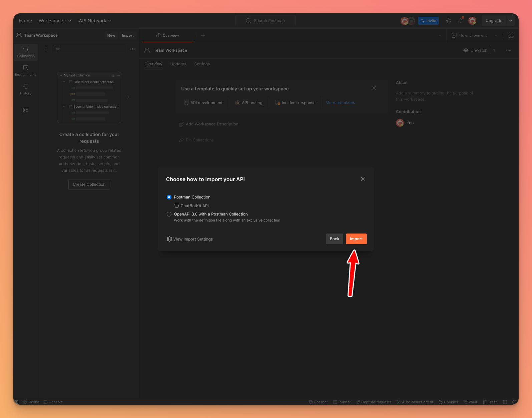
Task: Click the View Import Settings gear
Action: point(169,239)
